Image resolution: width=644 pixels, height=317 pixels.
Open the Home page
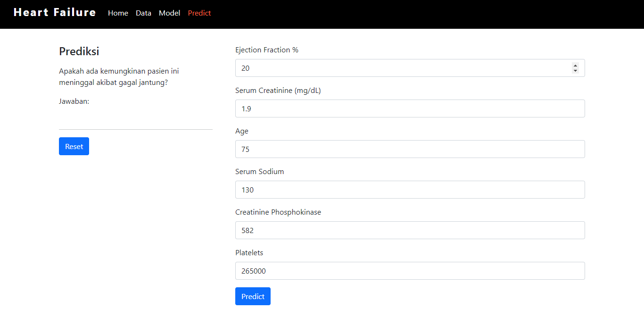[x=118, y=13]
